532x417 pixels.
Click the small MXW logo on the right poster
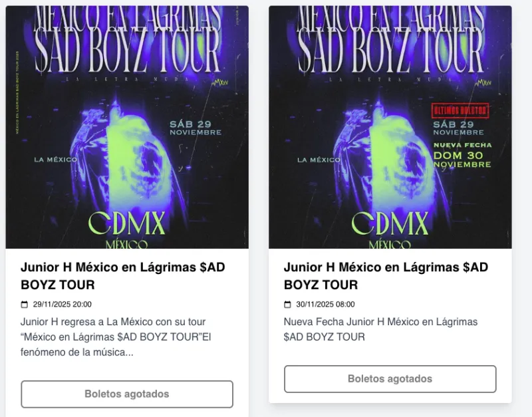(483, 82)
